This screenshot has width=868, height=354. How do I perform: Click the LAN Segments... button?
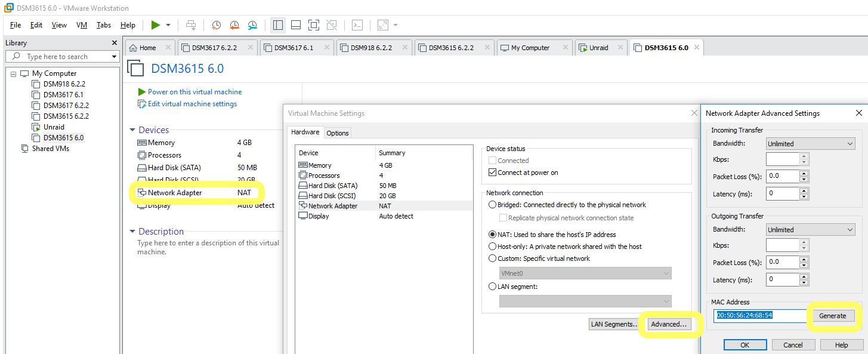coord(613,324)
